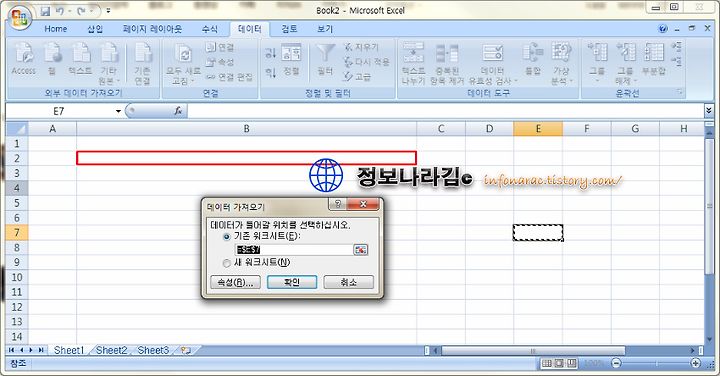Image resolution: width=720 pixels, height=376 pixels.
Task: Click the zoom slider handle
Action: (657, 363)
